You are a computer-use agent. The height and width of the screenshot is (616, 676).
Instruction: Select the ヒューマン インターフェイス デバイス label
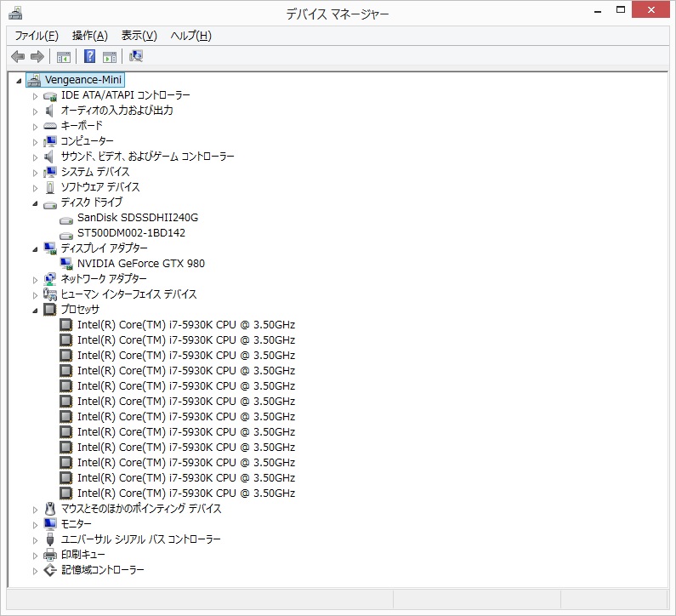(x=128, y=294)
